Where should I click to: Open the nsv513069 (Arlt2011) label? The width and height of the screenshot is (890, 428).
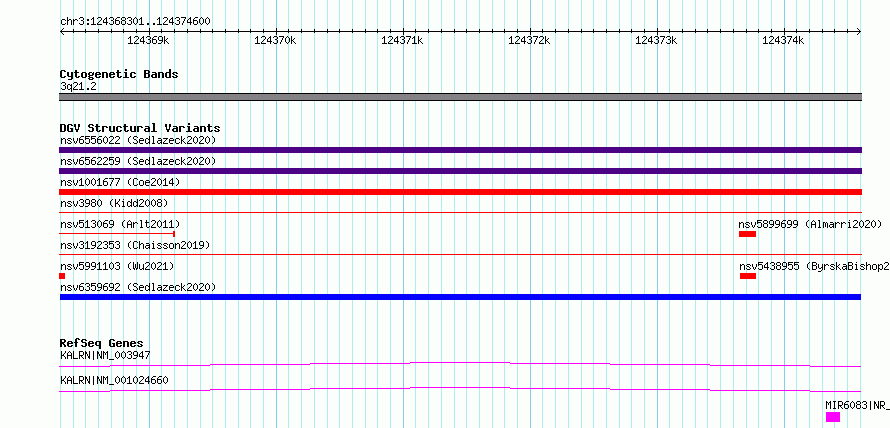click(120, 224)
